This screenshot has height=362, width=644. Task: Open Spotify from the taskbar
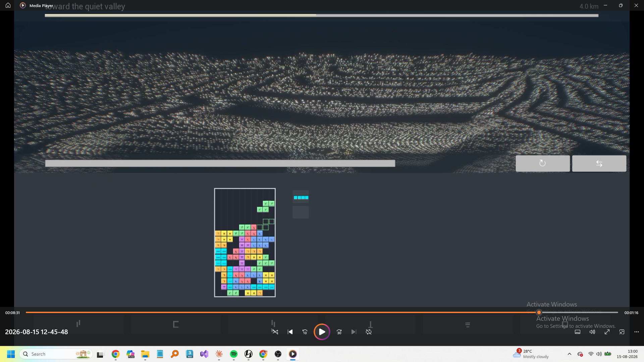[234, 354]
